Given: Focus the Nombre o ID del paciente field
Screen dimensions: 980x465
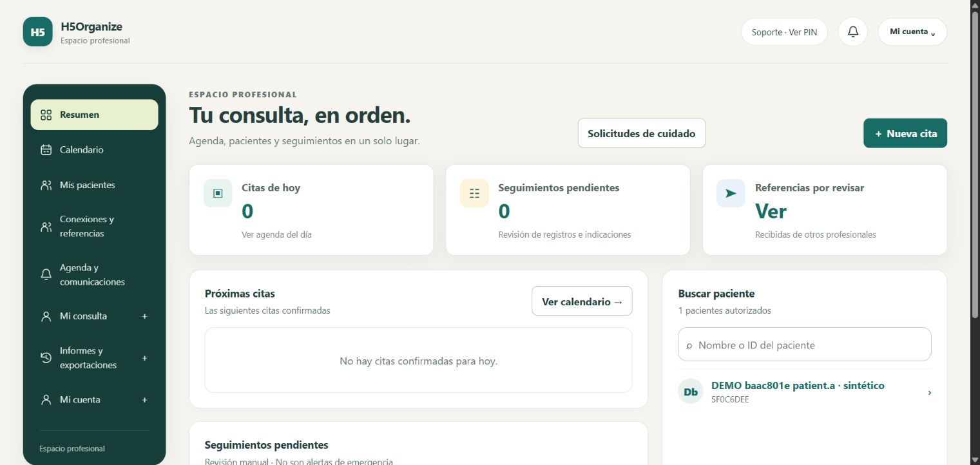Looking at the screenshot, I should pyautogui.click(x=805, y=345).
